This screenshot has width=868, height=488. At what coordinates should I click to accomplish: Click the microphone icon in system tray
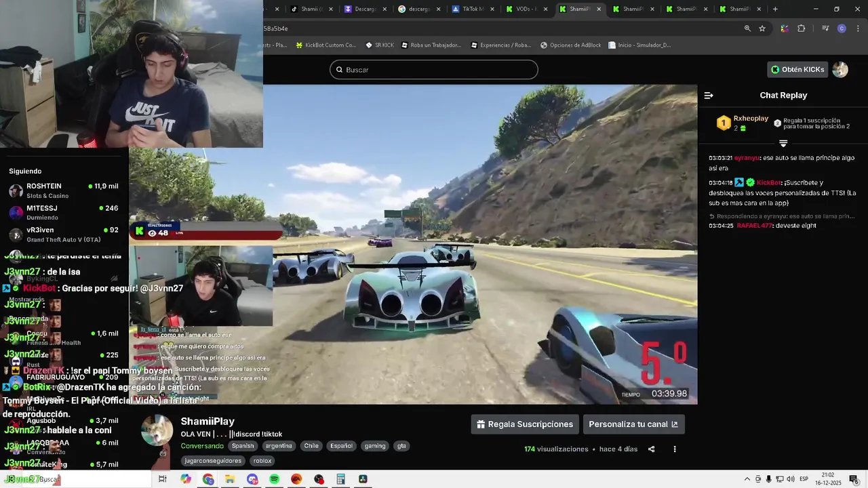[x=768, y=479]
